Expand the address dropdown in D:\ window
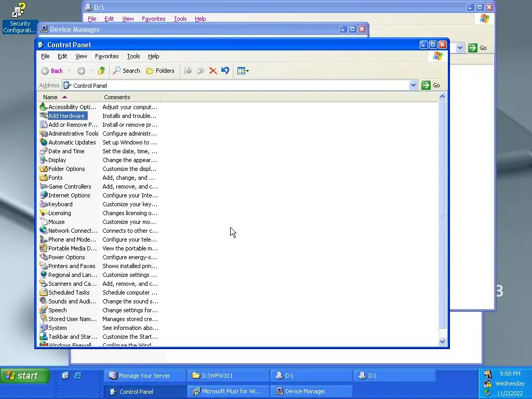The height and width of the screenshot is (399, 532). click(x=460, y=47)
